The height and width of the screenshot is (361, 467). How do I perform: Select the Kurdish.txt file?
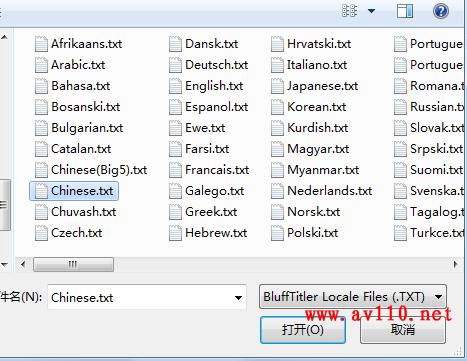click(x=310, y=128)
